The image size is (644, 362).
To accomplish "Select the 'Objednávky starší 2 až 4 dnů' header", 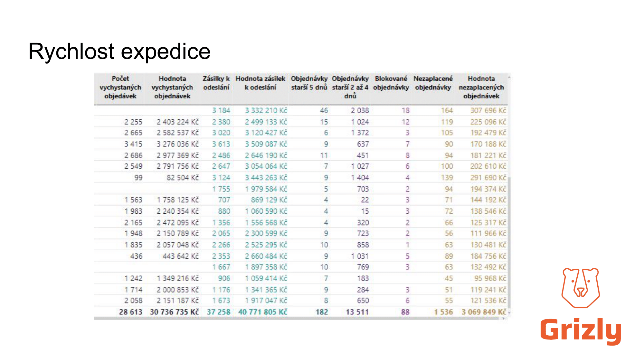I will (350, 87).
